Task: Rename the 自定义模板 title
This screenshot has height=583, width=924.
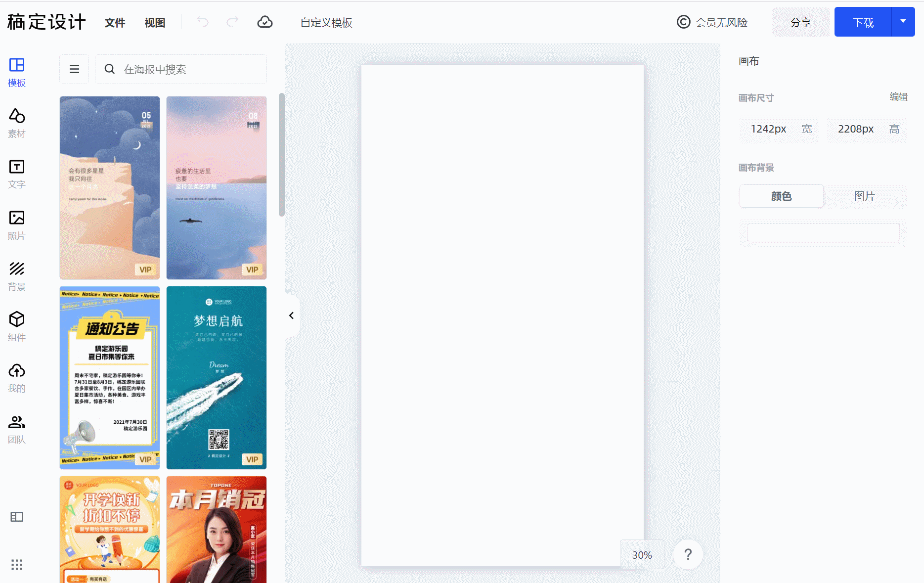Action: pyautogui.click(x=326, y=23)
